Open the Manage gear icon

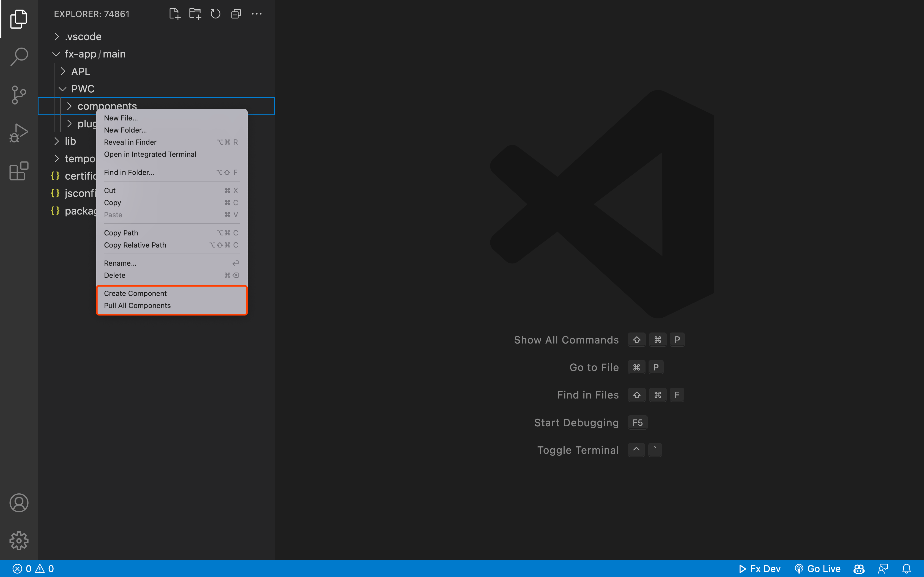(x=19, y=541)
